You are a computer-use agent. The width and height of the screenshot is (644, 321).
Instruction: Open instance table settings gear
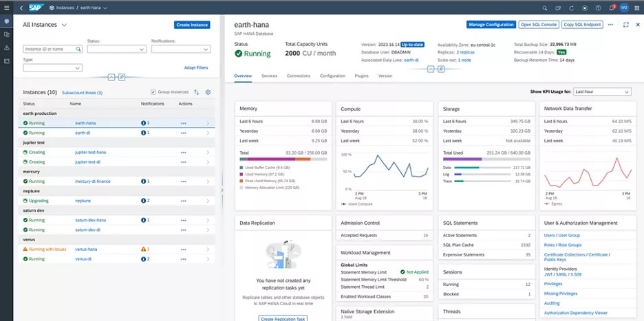point(208,92)
